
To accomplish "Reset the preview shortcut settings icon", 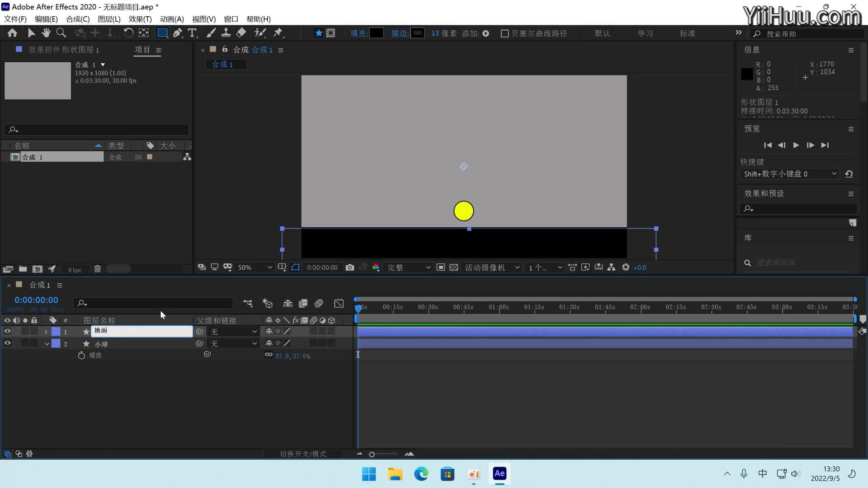I will click(x=849, y=174).
